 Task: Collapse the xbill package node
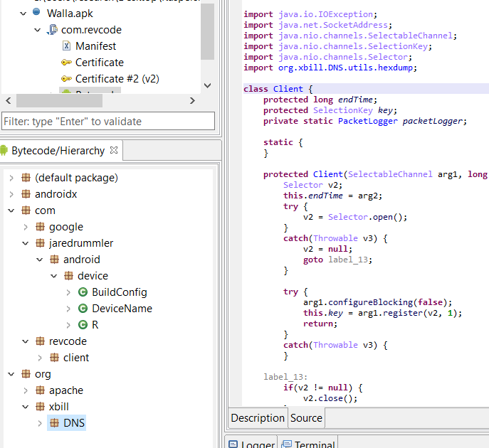pyautogui.click(x=26, y=407)
